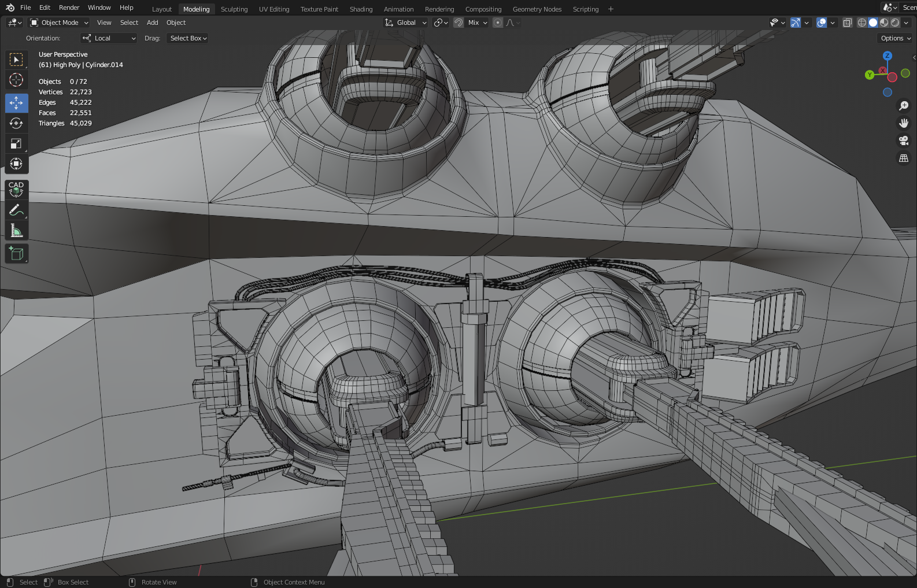Pick the Measure tool

coord(16,231)
